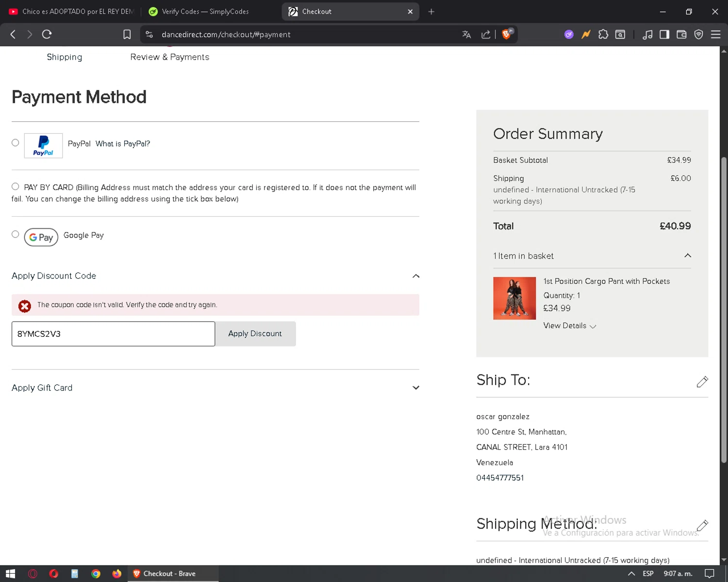This screenshot has width=728, height=582.
Task: Go to the Shipping checkout step
Action: (65, 57)
